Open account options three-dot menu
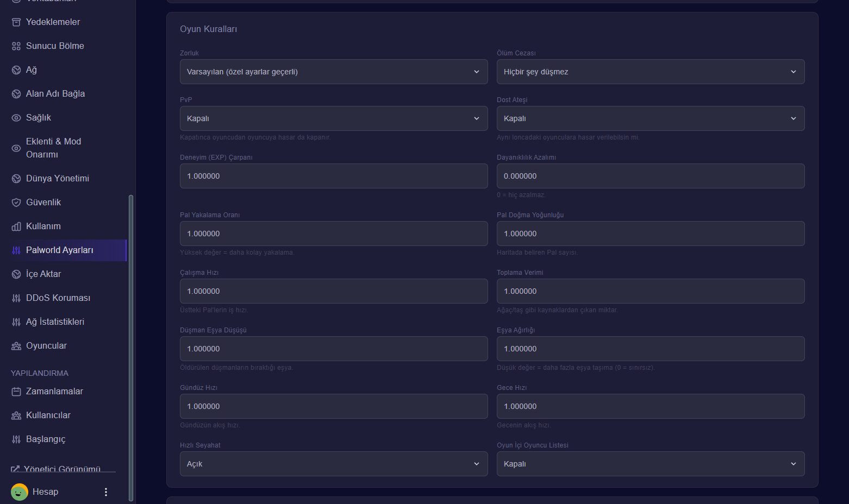Screen dimensions: 849x504 click(x=106, y=492)
